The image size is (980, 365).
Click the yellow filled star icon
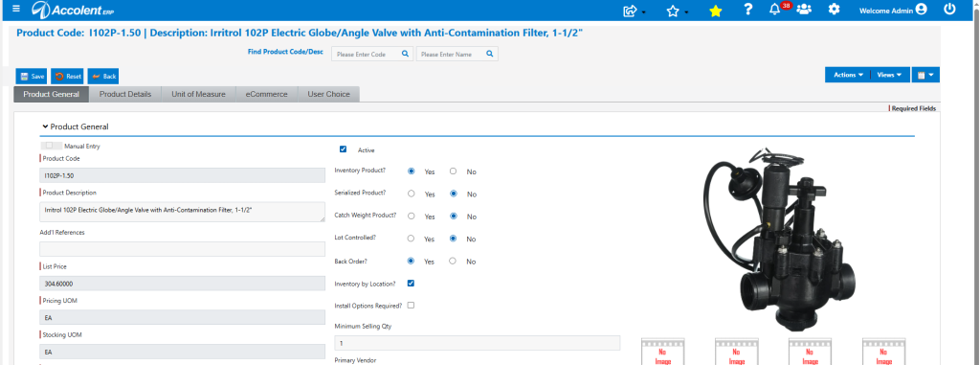(716, 11)
